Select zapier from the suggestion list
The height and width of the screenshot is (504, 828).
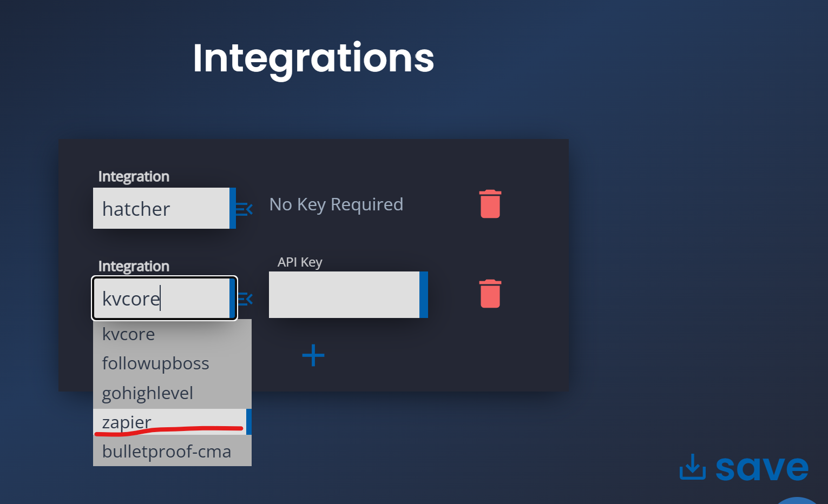pyautogui.click(x=126, y=422)
